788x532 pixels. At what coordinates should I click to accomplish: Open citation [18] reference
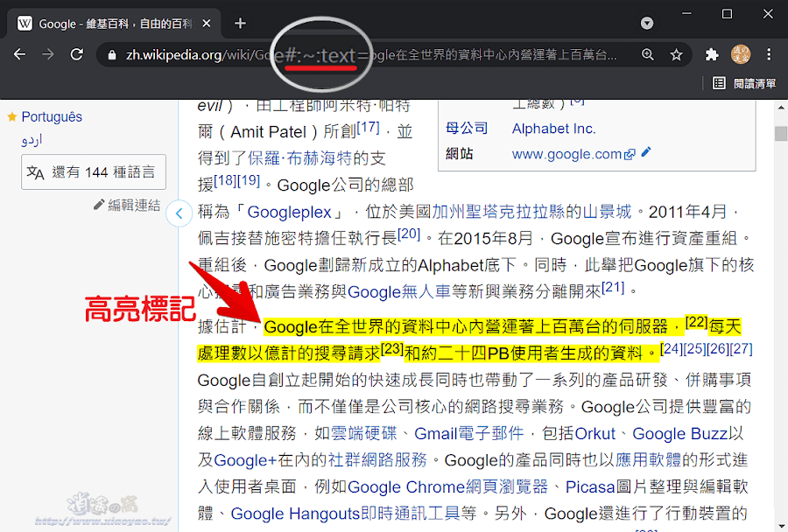225,180
